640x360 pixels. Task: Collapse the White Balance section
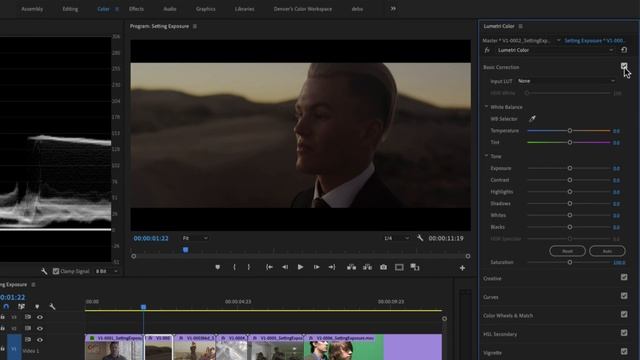click(486, 107)
